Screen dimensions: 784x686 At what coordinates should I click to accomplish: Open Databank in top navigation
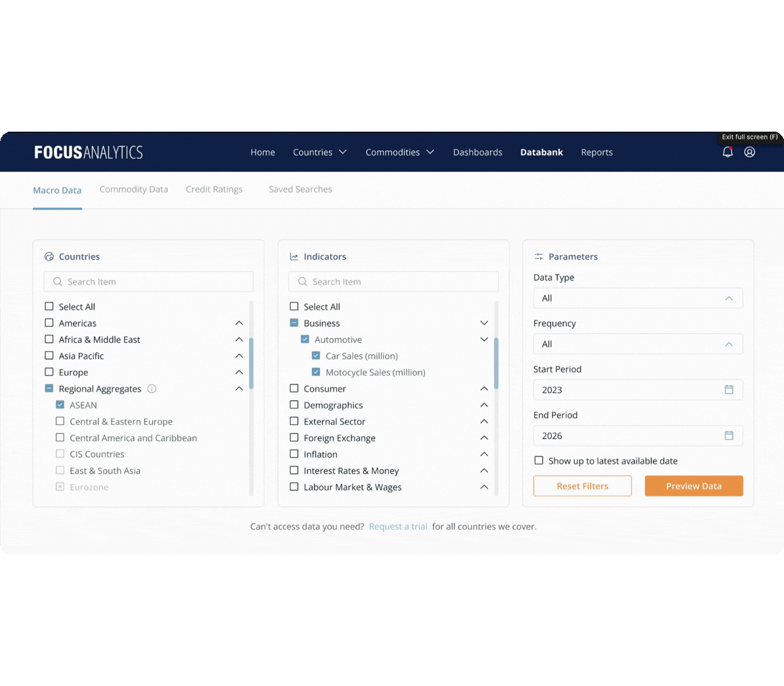coord(541,152)
